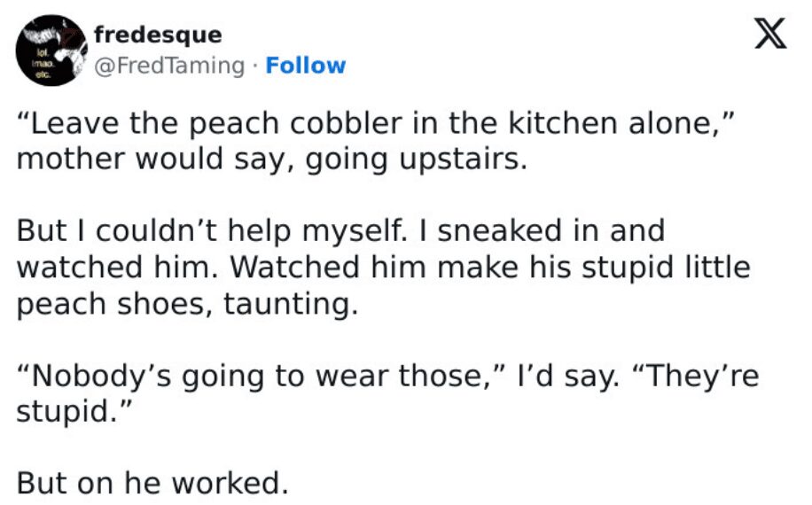Click the blue Follow link
Image resolution: width=812 pixels, height=505 pixels.
[x=306, y=66]
